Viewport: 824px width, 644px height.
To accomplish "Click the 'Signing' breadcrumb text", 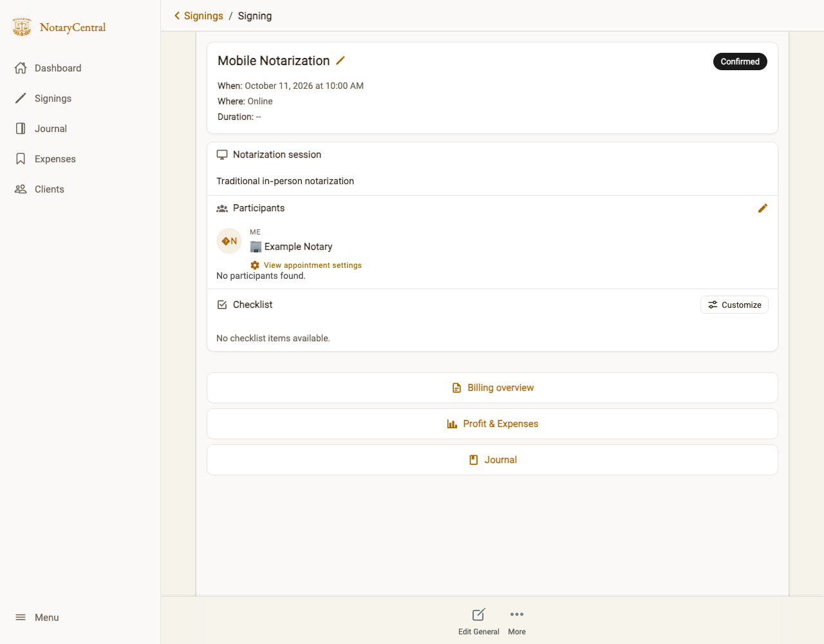I will (255, 16).
